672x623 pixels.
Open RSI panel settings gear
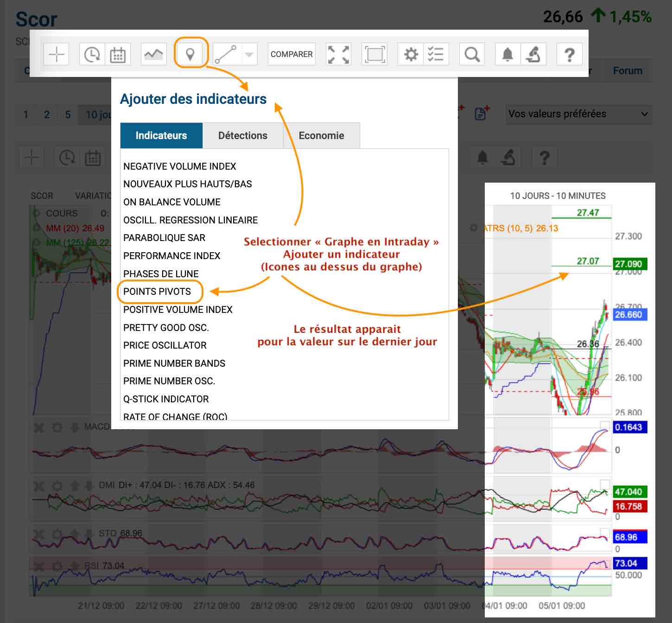click(57, 566)
